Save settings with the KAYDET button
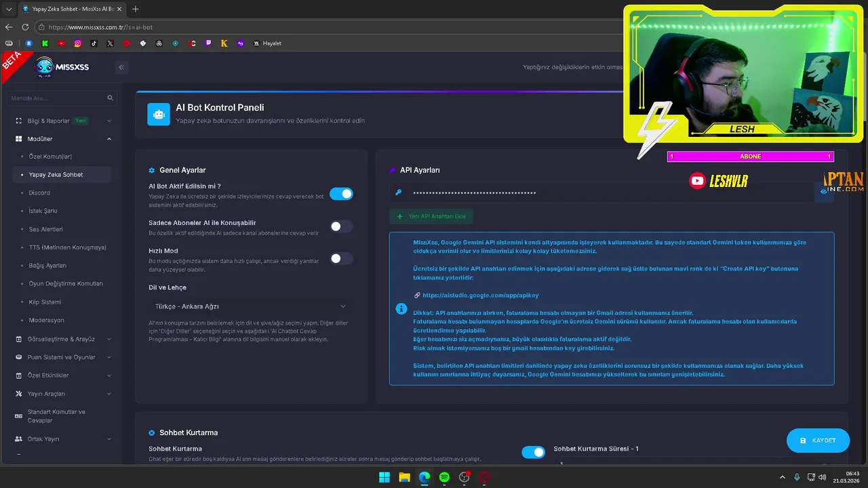The height and width of the screenshot is (488, 868). point(818,441)
